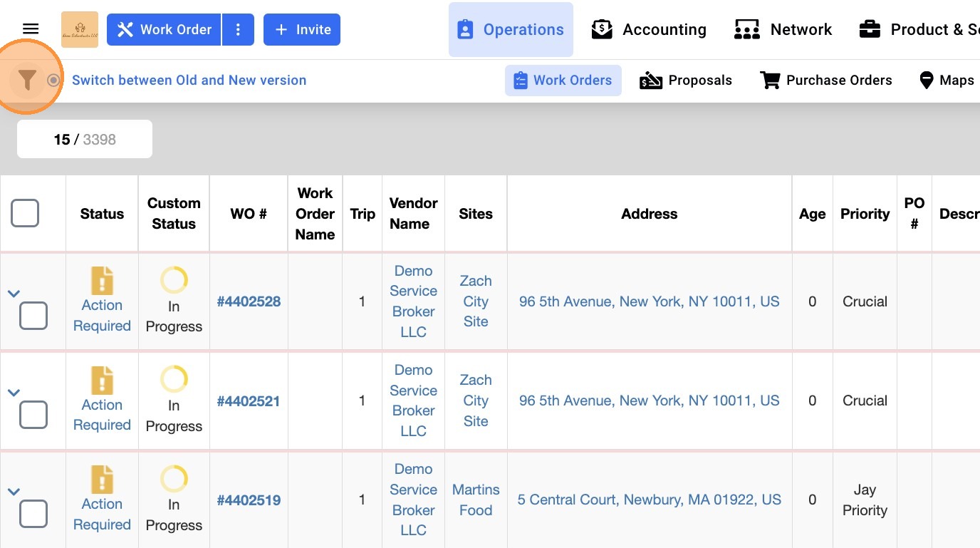Check the row checkbox for #4402528
Screen dimensions: 980x548
(x=33, y=316)
